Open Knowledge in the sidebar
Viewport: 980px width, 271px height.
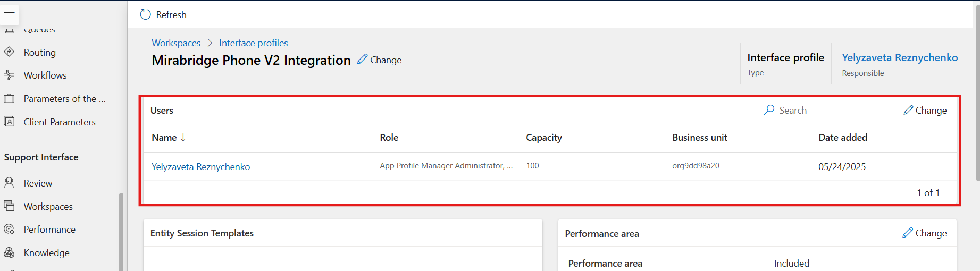click(x=47, y=252)
